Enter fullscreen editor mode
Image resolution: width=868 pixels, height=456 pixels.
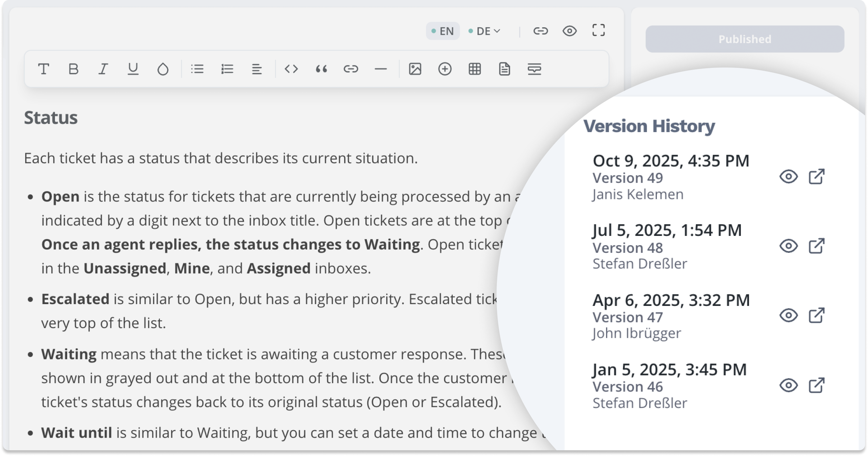coord(599,31)
